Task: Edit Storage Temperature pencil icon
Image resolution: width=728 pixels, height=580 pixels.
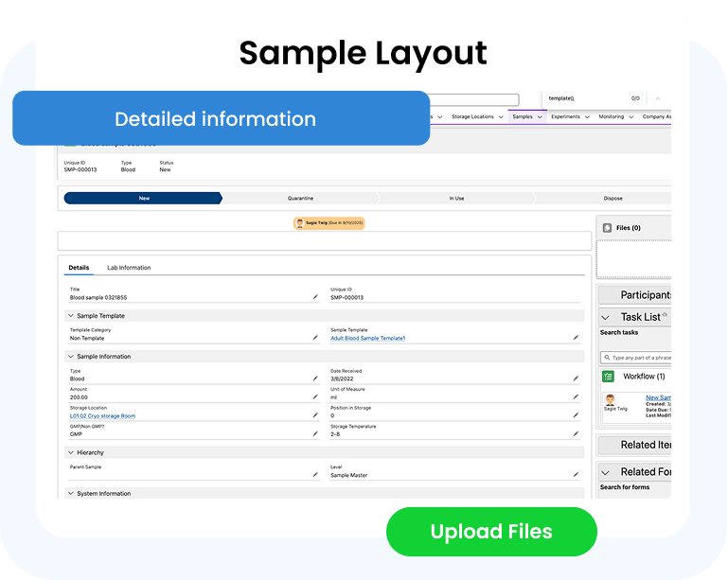Action: tap(576, 434)
